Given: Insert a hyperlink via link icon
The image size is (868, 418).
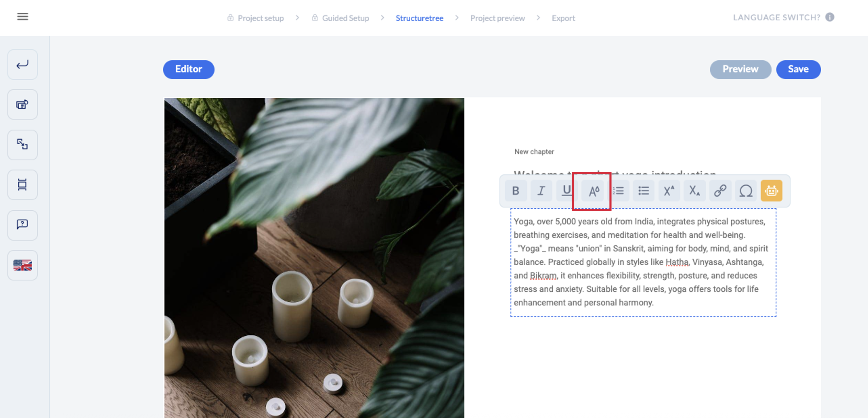Looking at the screenshot, I should 720,191.
